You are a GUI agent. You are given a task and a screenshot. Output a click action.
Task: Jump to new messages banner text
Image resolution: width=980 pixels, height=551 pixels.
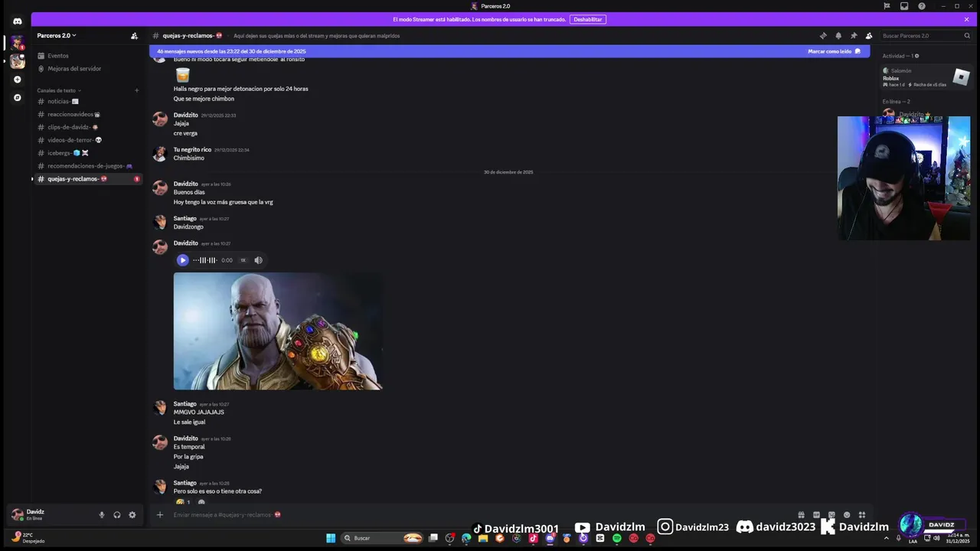point(231,51)
